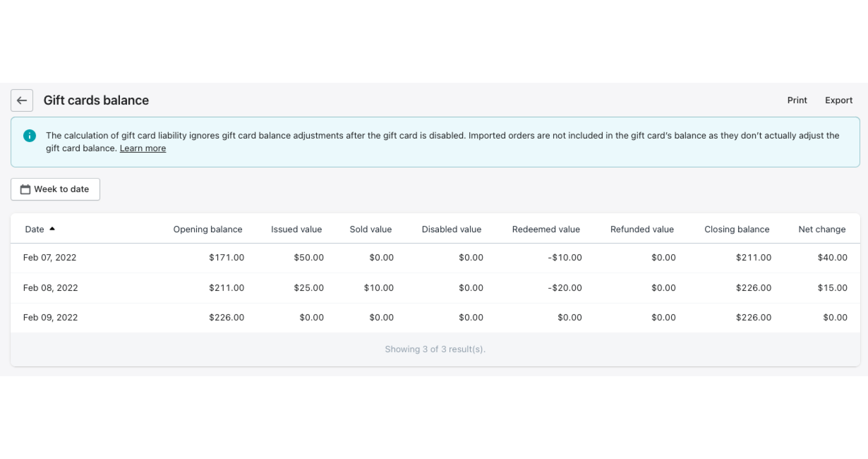Click Feb 09 opening balance $226.00
This screenshot has height=459, width=868.
[226, 317]
